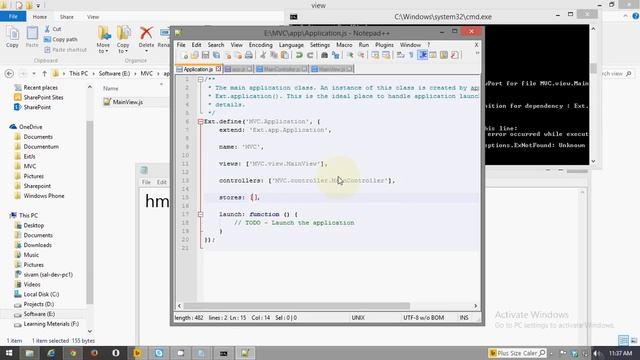
Task: Select Software (E:) drive in navigation pane
Action: (x=39, y=314)
